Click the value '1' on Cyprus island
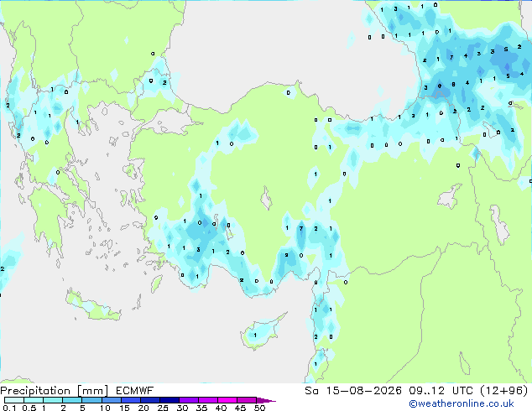The height and width of the screenshot is (411, 532). [x=255, y=335]
